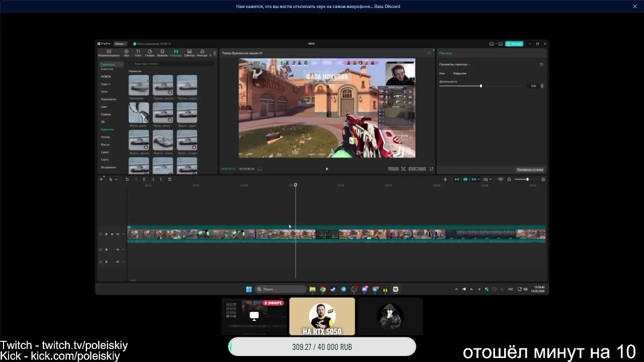Screen dimensions: 644x362
Task: Toggle lock on the third timeline track
Action: [106, 262]
